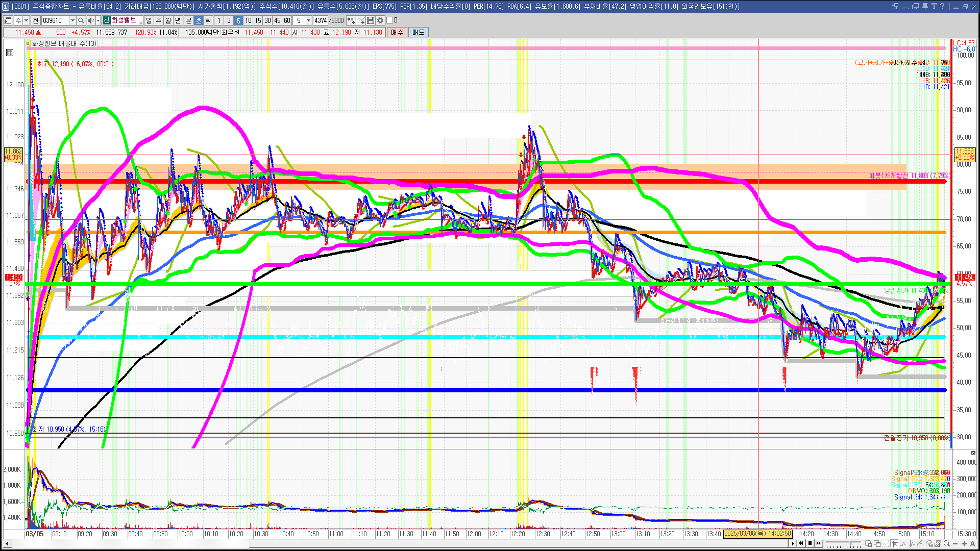The width and height of the screenshot is (980, 551).
Task: Open the stock code 039610 dropdown arrow
Action: 72,20
